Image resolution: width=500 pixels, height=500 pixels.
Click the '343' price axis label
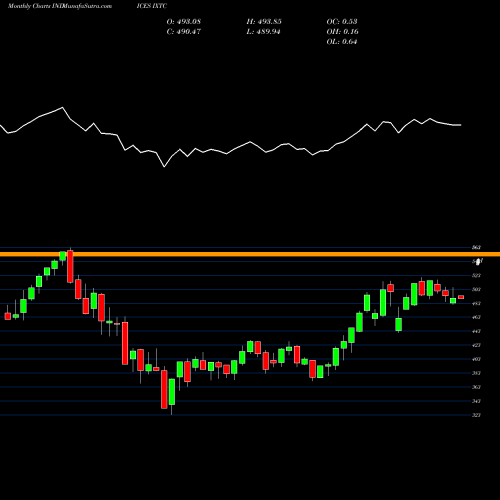tap(476, 401)
